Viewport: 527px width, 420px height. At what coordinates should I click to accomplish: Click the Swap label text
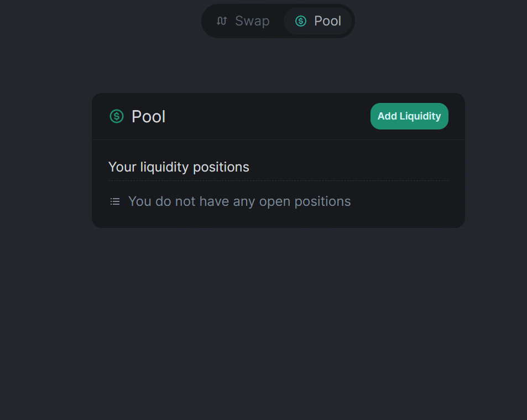252,21
